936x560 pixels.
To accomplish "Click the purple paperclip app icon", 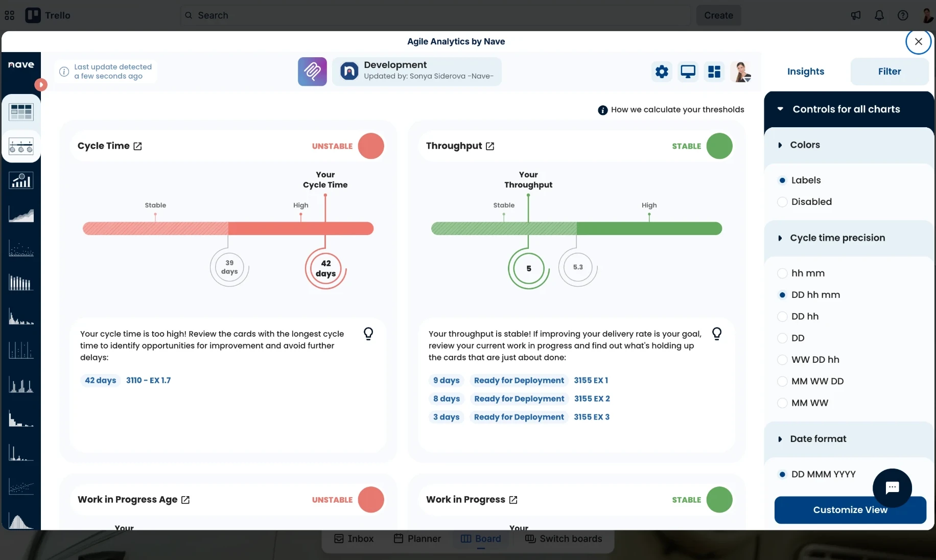I will point(312,72).
